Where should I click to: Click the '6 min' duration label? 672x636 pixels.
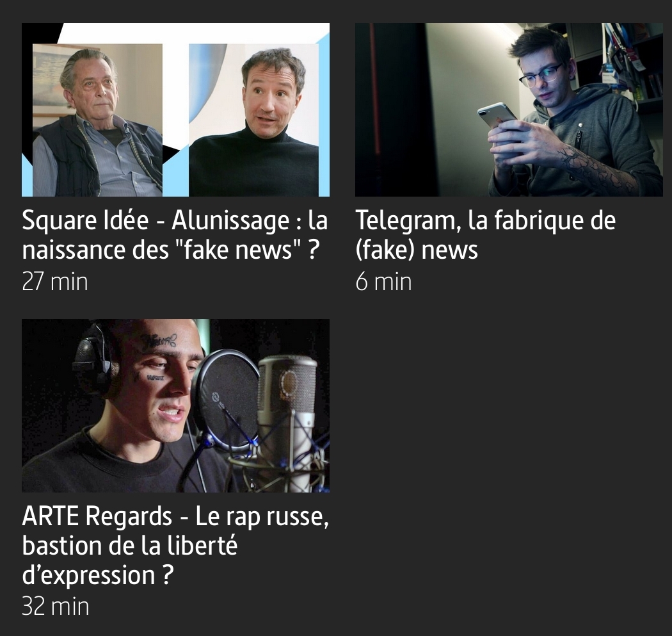point(383,282)
